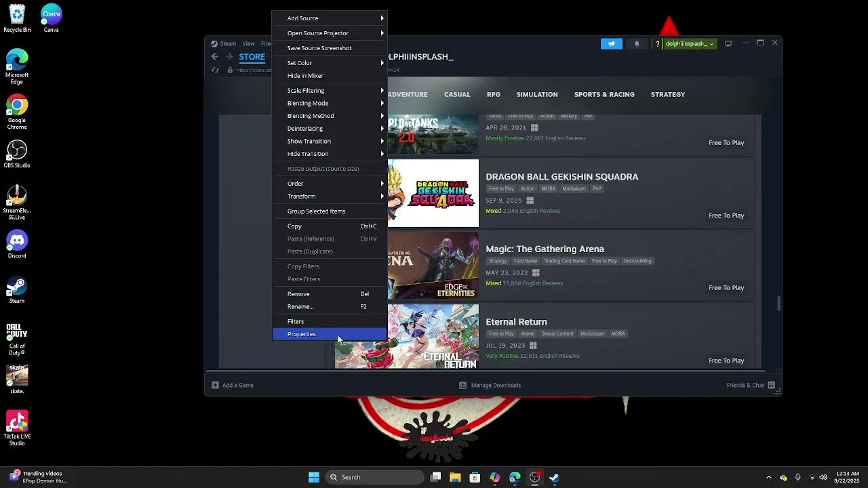
Task: Click Add a Game button
Action: [233, 385]
